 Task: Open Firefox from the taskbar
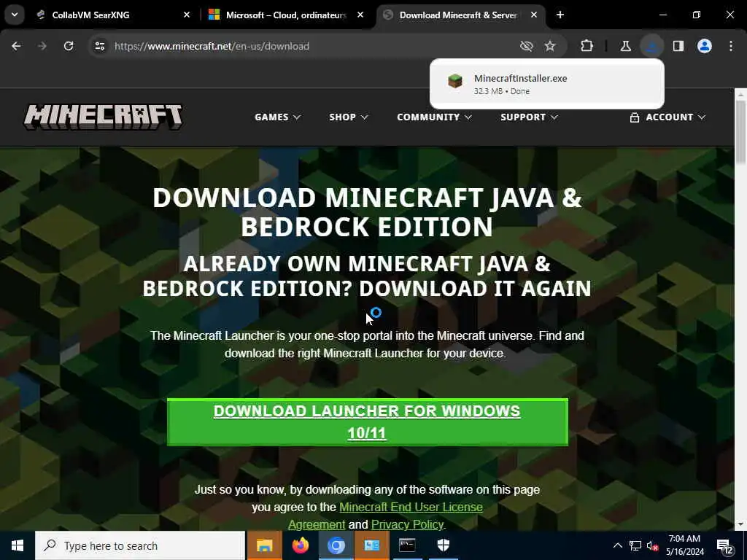click(300, 545)
